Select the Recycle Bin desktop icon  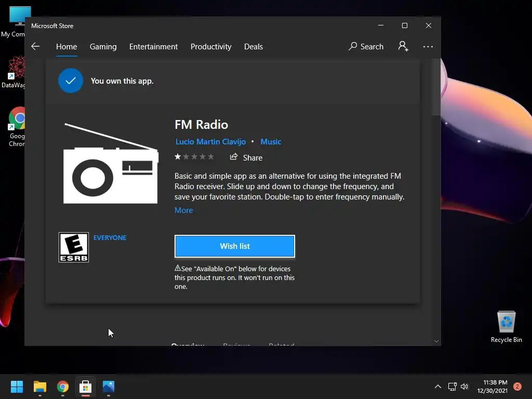pyautogui.click(x=506, y=327)
